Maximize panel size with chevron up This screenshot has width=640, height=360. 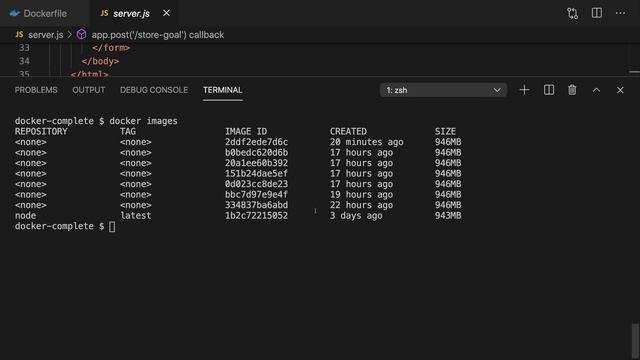(x=596, y=90)
